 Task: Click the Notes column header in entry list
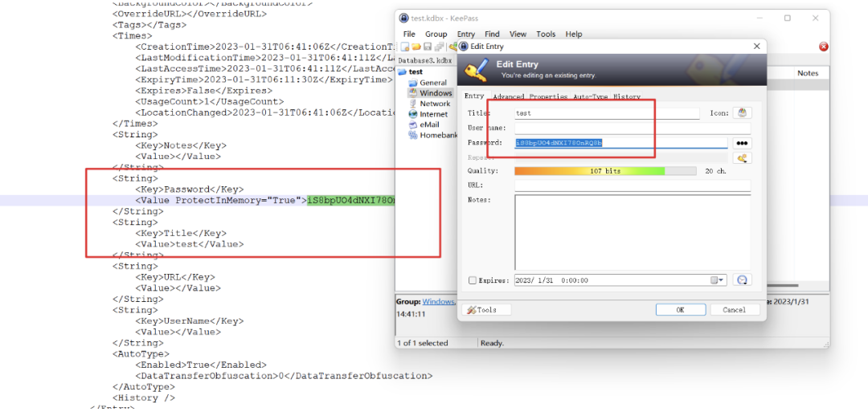point(808,73)
